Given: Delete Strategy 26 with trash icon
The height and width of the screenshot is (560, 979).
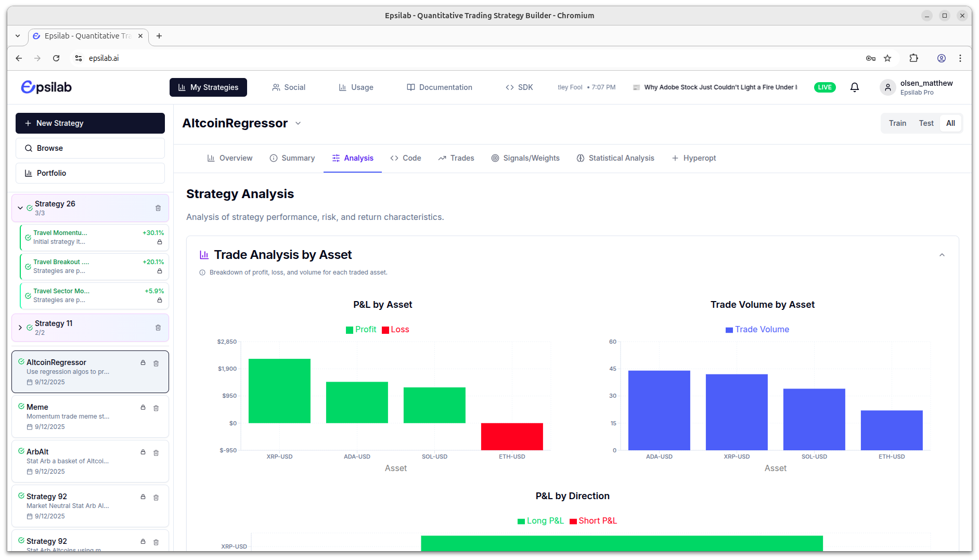Looking at the screenshot, I should tap(158, 208).
